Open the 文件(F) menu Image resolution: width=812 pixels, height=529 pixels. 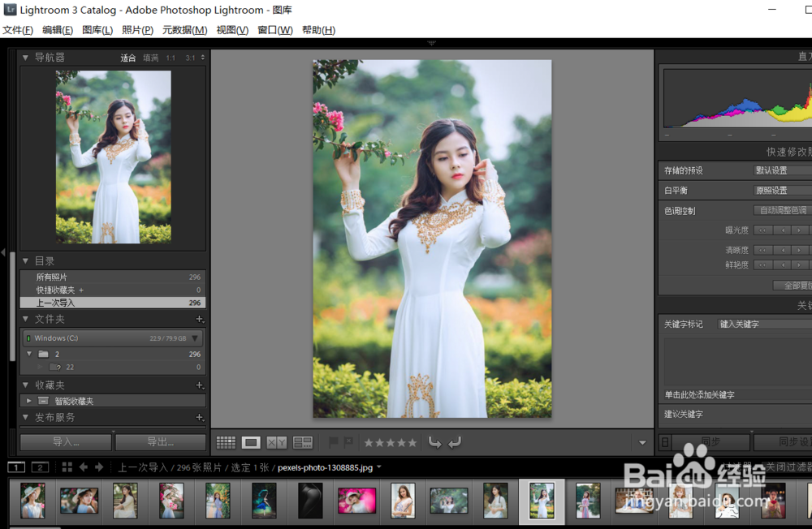pyautogui.click(x=18, y=30)
